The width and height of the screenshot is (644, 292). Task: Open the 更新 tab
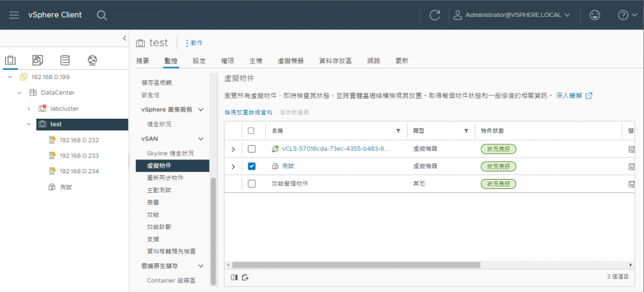click(x=402, y=61)
